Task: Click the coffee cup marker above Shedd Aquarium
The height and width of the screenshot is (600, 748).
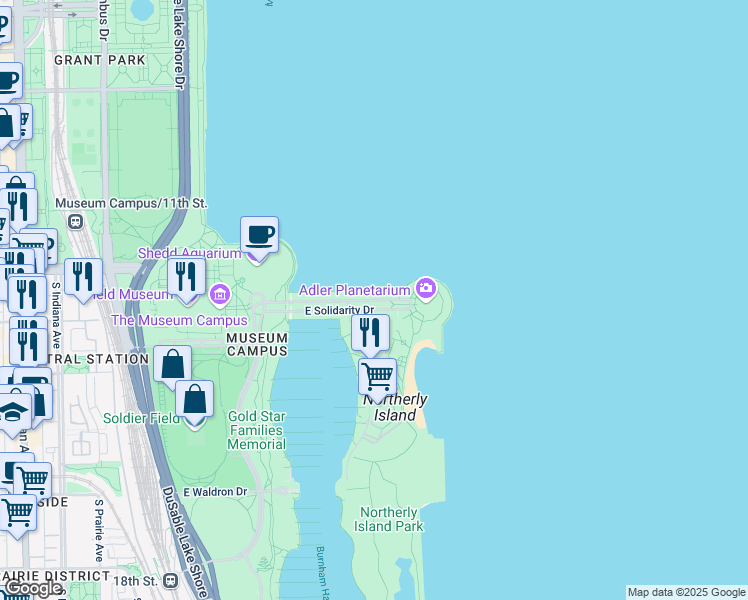Action: click(259, 236)
